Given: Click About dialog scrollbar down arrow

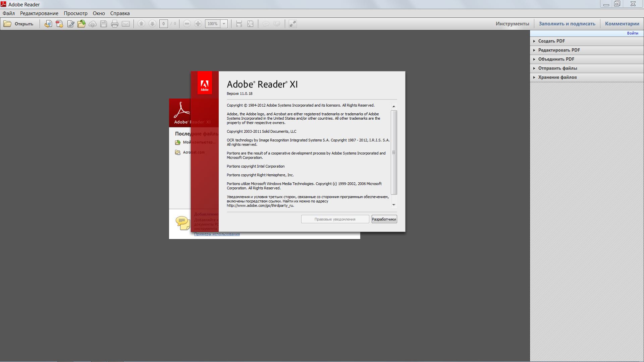Looking at the screenshot, I should (394, 205).
